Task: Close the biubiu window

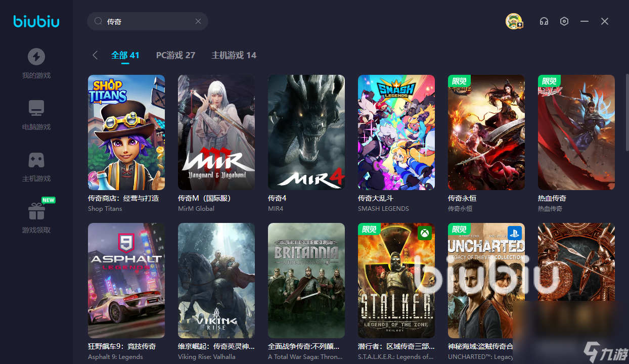Action: point(605,21)
